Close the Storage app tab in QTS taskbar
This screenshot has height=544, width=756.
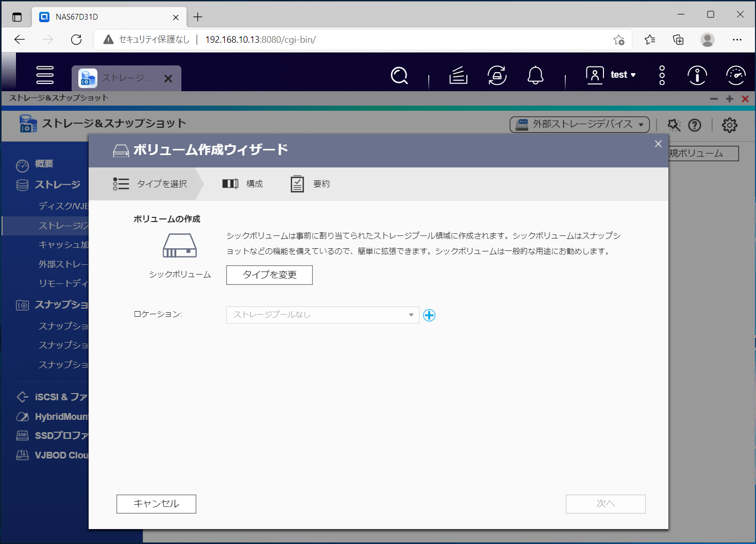click(168, 79)
